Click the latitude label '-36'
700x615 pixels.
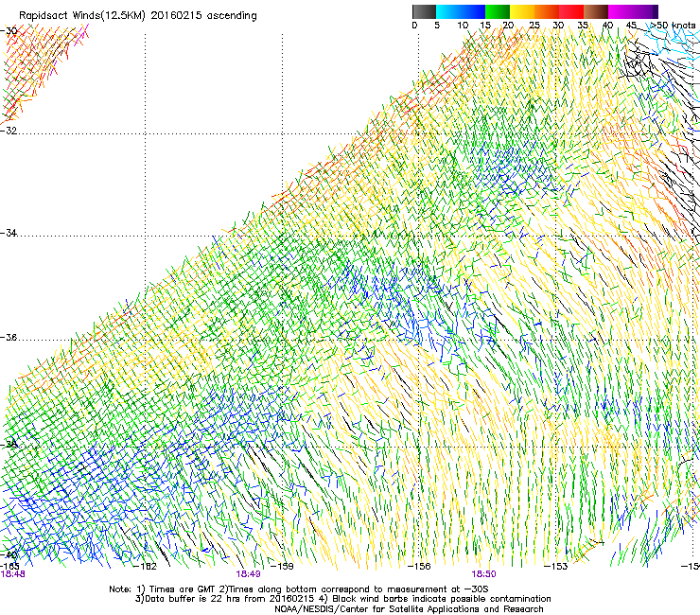(9, 337)
